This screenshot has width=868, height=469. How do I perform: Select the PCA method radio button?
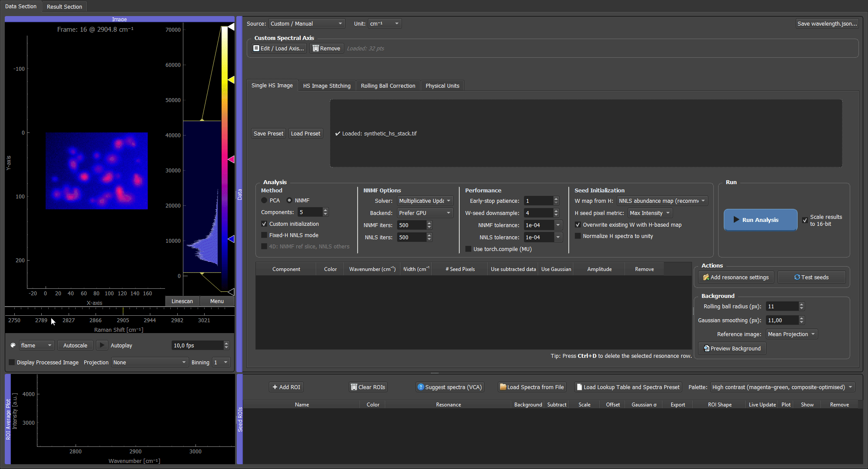tap(264, 200)
